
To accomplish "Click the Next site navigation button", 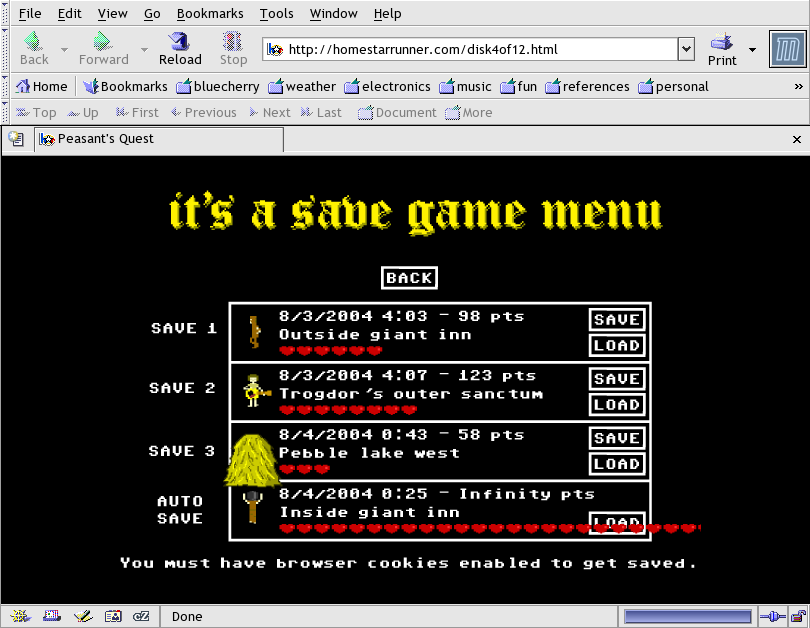I will 270,113.
